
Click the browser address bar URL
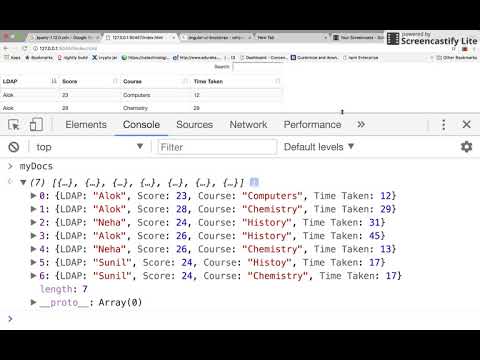click(x=68, y=48)
